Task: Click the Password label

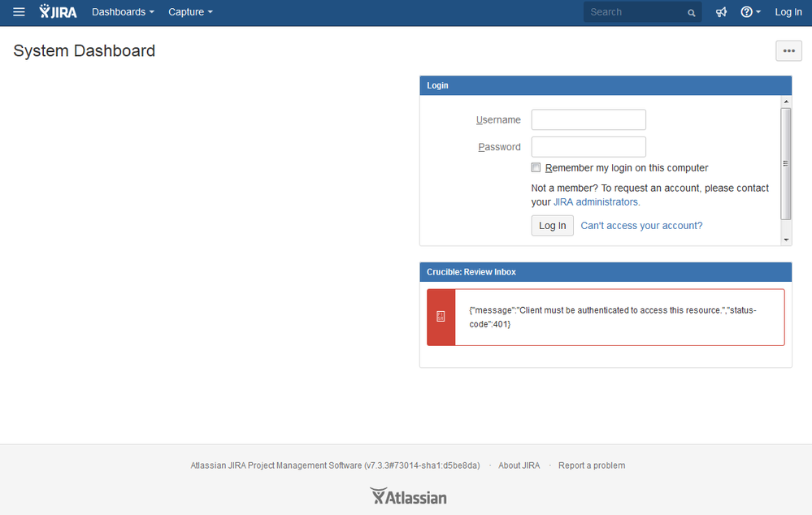Action: pos(499,147)
